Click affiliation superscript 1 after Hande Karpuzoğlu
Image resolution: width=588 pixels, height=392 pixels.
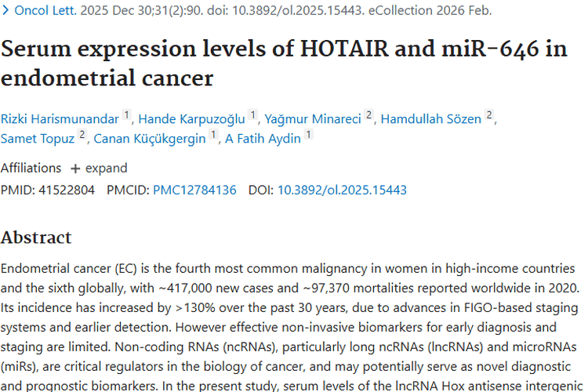[x=252, y=116]
